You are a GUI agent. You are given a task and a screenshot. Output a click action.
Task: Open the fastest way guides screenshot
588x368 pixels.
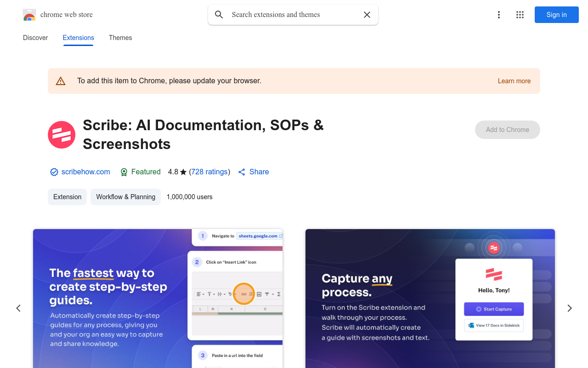[158, 299]
